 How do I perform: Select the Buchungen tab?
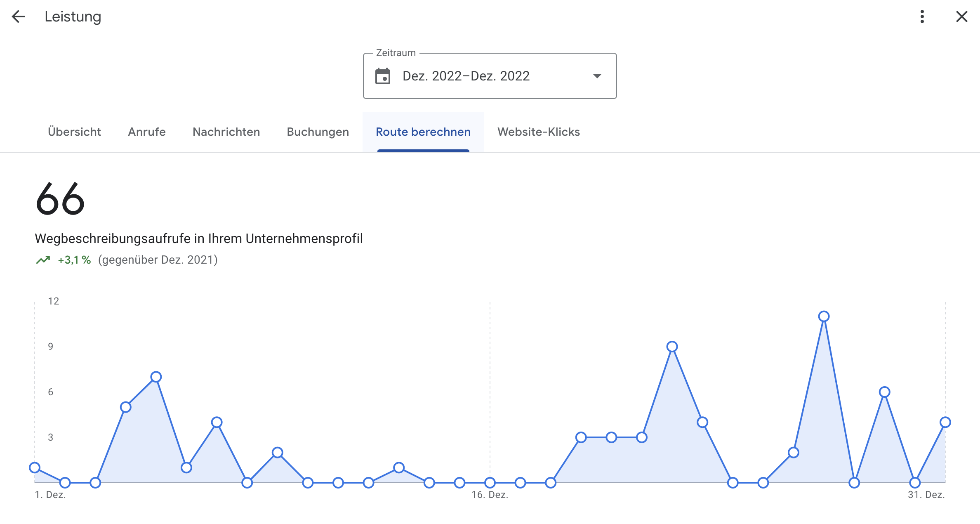click(x=318, y=132)
